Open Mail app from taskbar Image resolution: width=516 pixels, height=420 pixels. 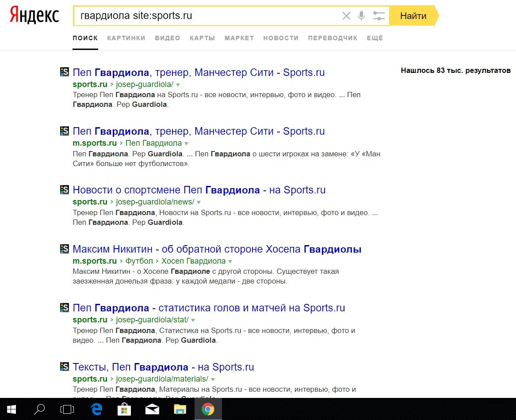(152, 409)
